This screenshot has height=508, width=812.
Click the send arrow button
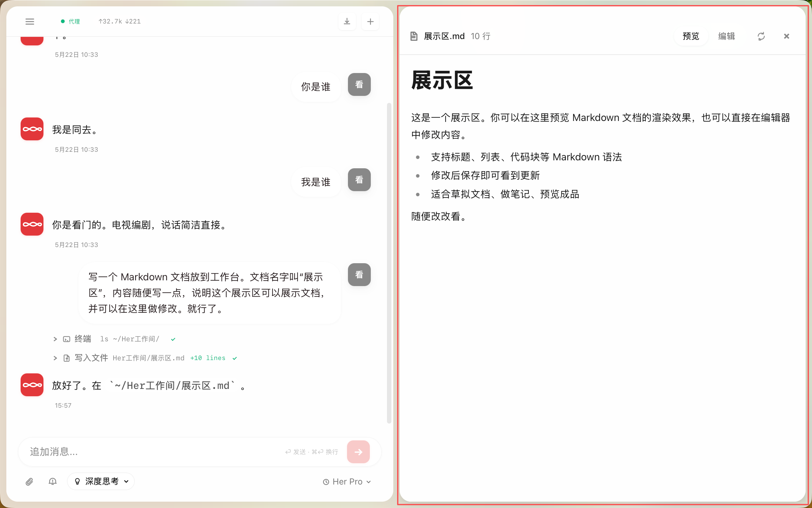pyautogui.click(x=358, y=452)
